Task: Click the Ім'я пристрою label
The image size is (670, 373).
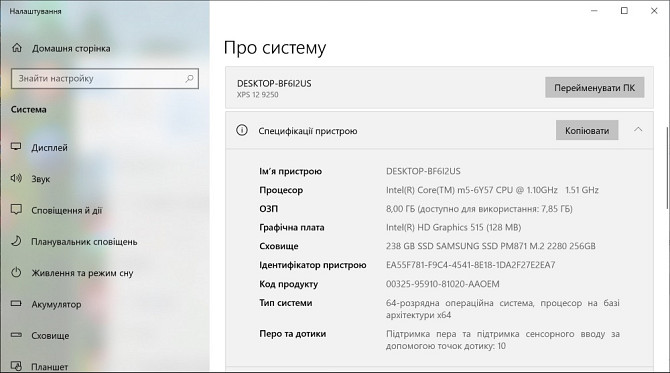Action: tap(291, 171)
